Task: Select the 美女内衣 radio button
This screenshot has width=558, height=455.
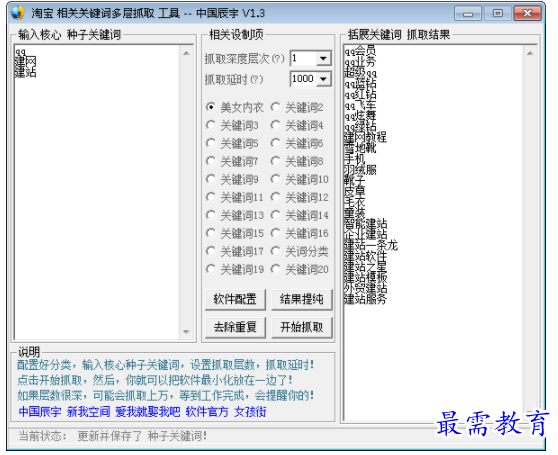Action: coord(211,107)
